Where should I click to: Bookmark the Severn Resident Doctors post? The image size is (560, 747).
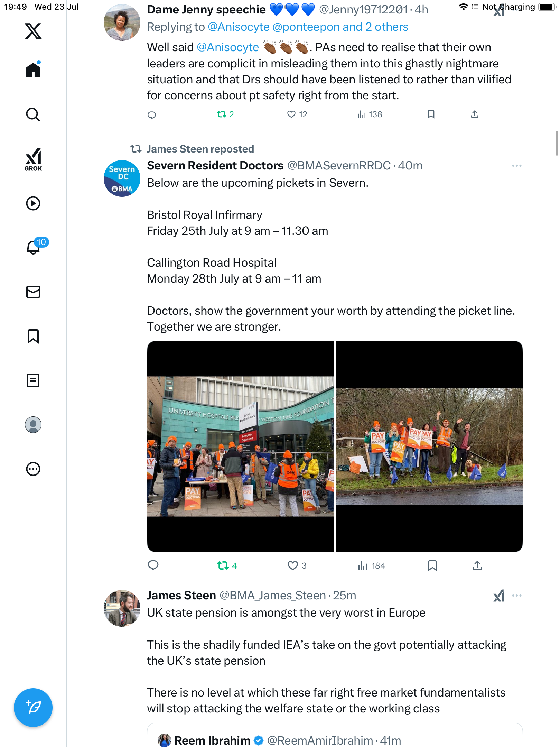(x=432, y=565)
